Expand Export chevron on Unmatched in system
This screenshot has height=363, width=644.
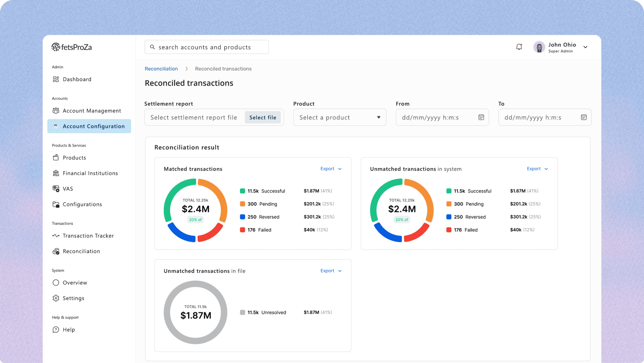(546, 169)
